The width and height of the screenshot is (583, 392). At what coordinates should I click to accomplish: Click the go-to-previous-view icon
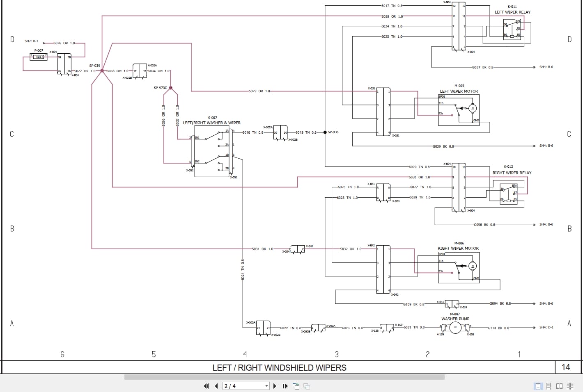pos(296,386)
